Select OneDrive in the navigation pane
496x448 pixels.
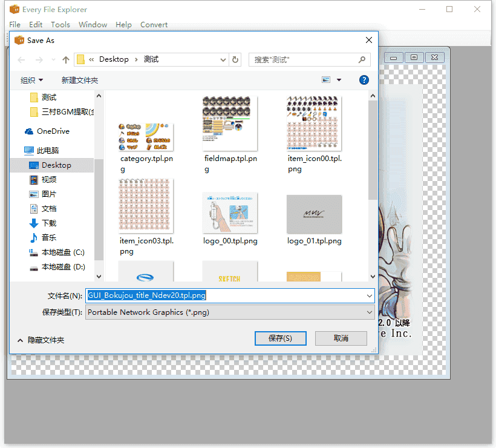tap(52, 131)
